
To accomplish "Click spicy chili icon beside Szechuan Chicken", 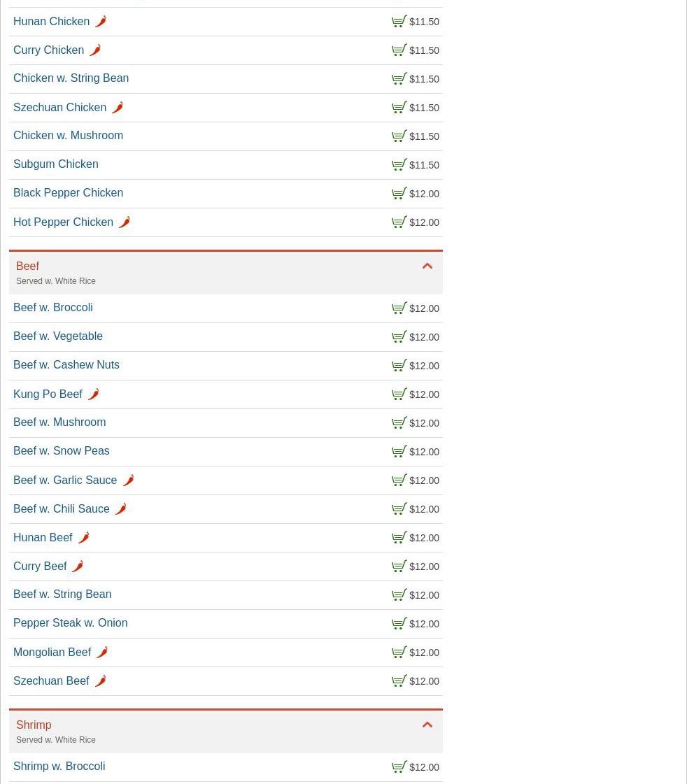I will click(117, 108).
